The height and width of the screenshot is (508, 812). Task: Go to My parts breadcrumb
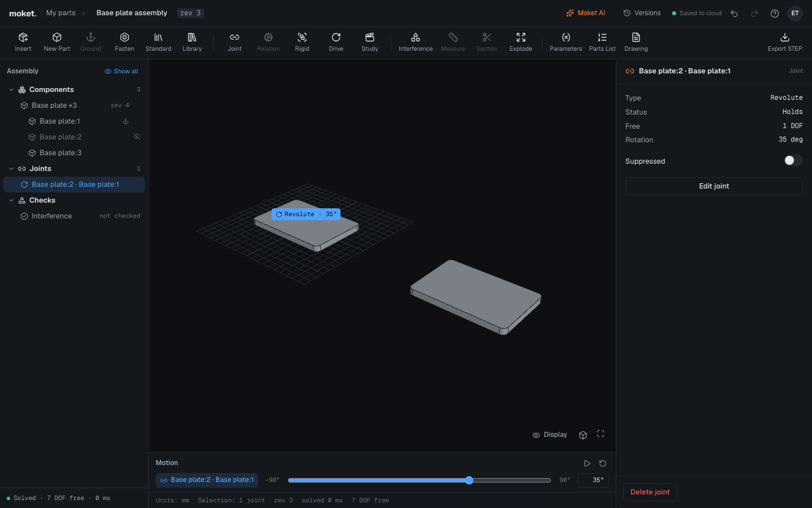tap(61, 13)
